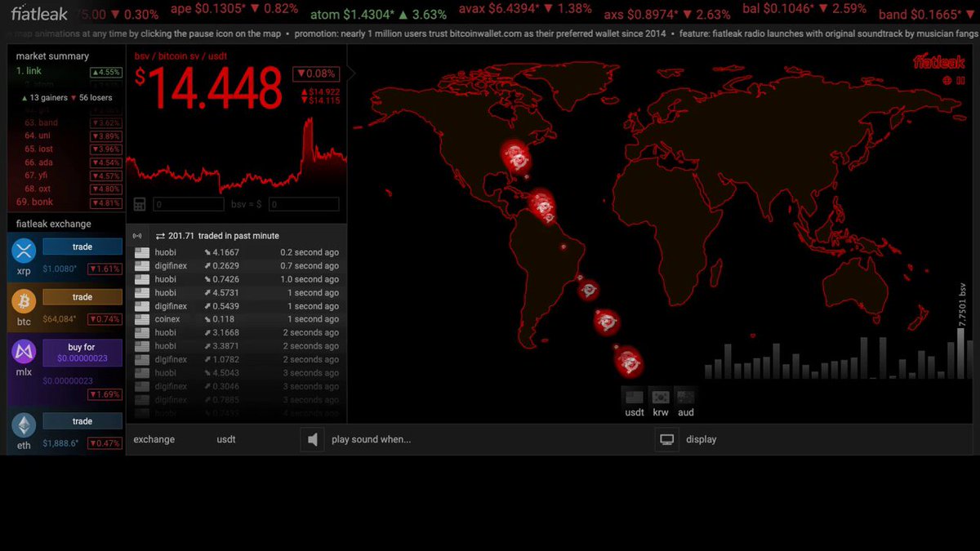Screen dimensions: 980x551
Task: Click the tallest bar labeled 7.7501 bsv
Action: click(x=961, y=352)
